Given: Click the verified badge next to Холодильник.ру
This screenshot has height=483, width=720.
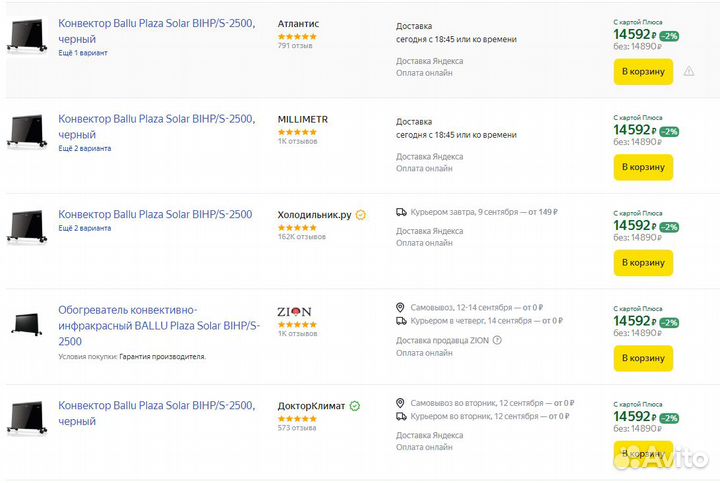Looking at the screenshot, I should pyautogui.click(x=361, y=215).
